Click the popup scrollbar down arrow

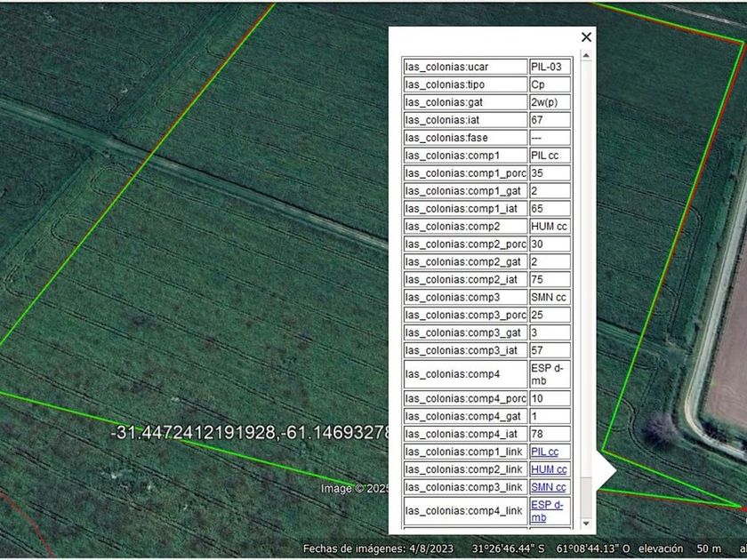click(x=586, y=524)
